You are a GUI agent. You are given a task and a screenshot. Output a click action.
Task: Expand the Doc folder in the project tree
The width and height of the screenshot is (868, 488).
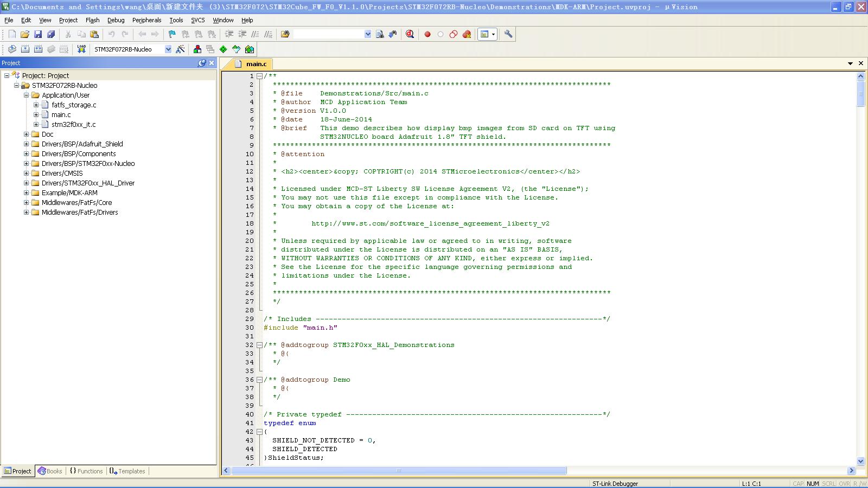tap(26, 134)
